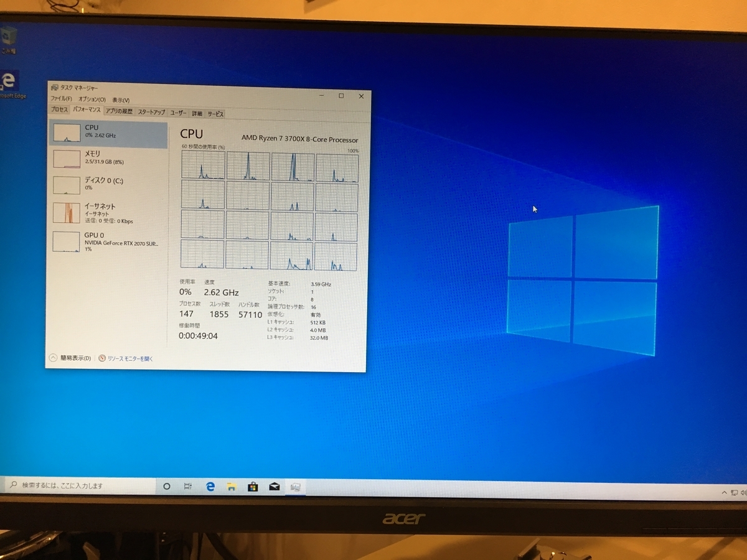Screen dimensions: 747x560
Task: Click the Resource Monitor gauge icon
Action: coord(102,358)
